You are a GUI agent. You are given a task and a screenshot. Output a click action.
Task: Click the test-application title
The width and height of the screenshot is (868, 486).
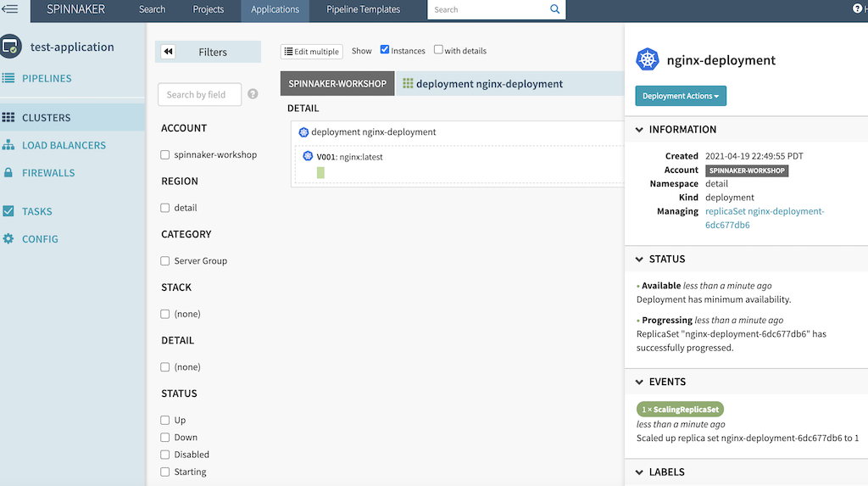tap(72, 47)
